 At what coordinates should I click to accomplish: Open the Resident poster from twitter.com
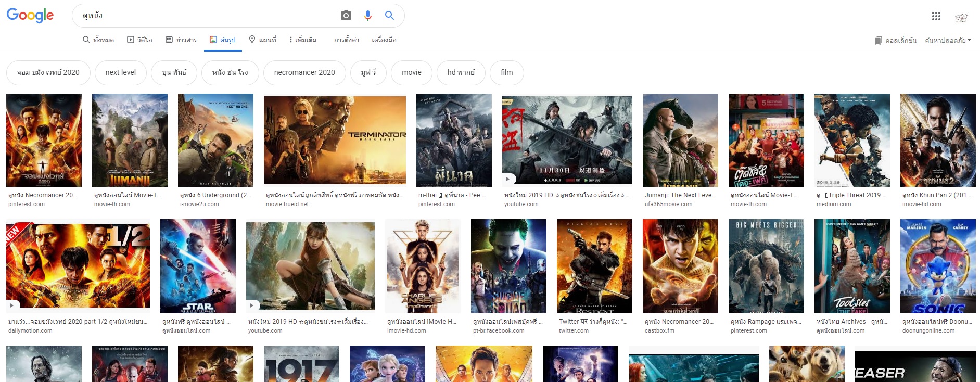click(x=594, y=266)
